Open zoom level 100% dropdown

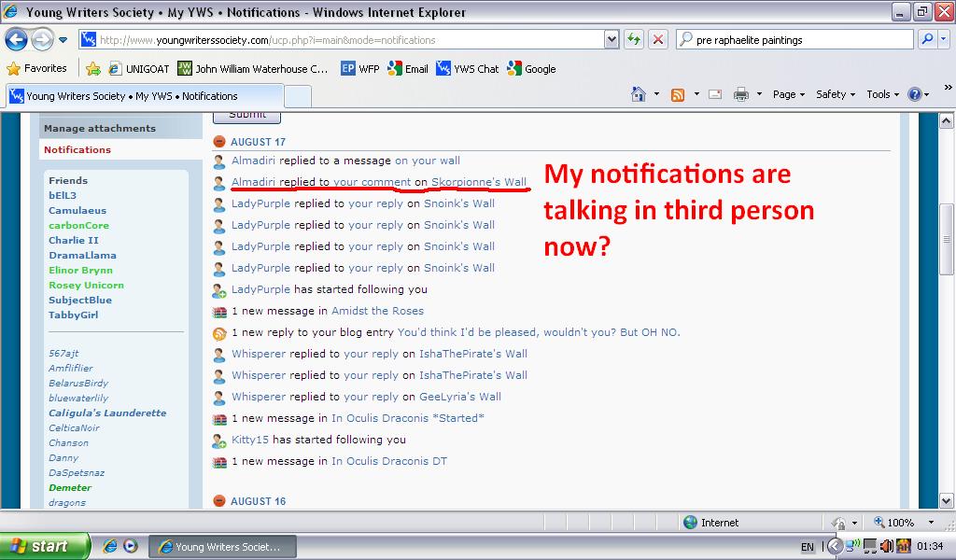pos(931,523)
